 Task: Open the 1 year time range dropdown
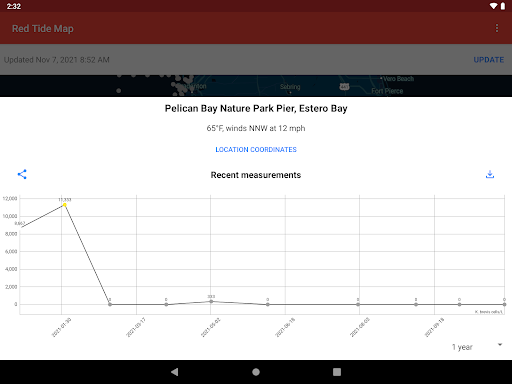click(477, 347)
